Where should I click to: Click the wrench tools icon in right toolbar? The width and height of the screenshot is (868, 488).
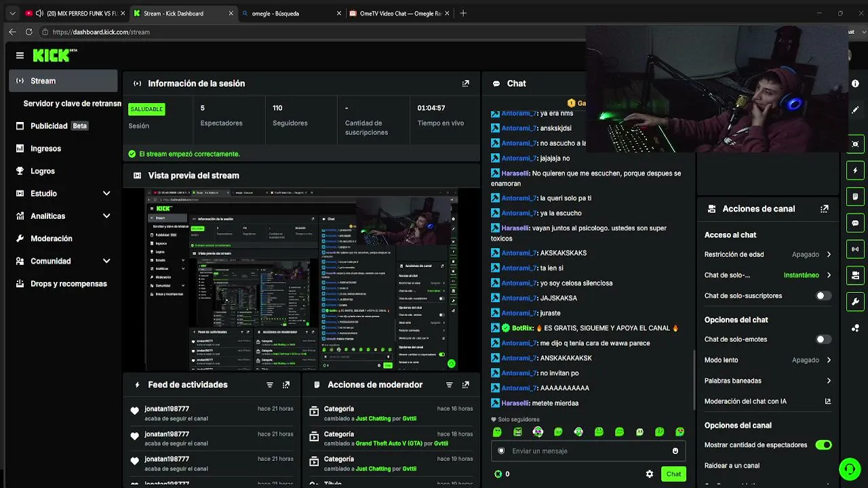pos(855,302)
